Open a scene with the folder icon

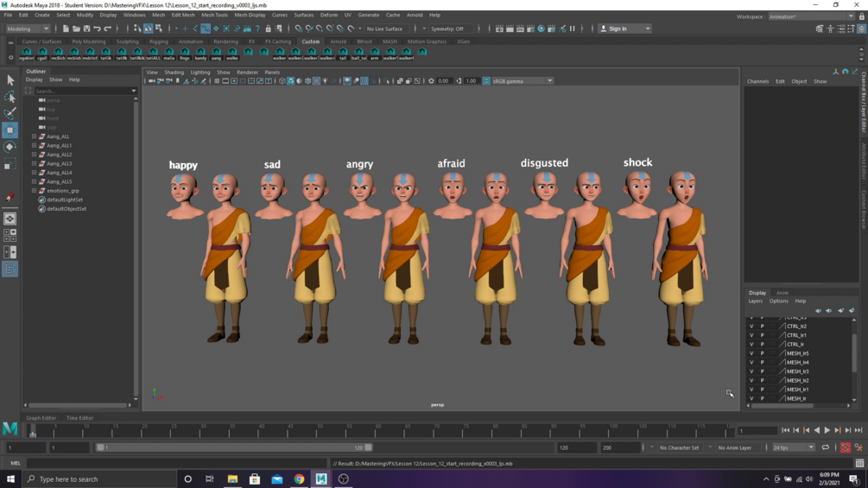[x=76, y=29]
